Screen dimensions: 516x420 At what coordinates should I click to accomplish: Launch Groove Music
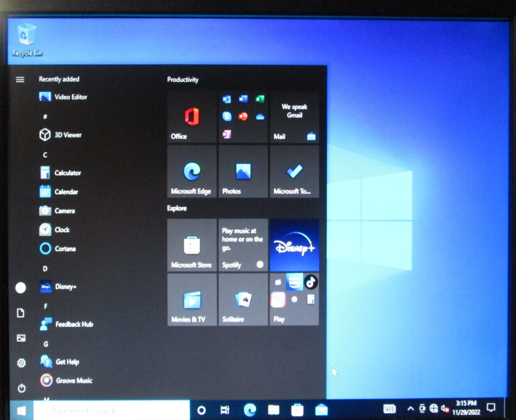click(x=66, y=380)
